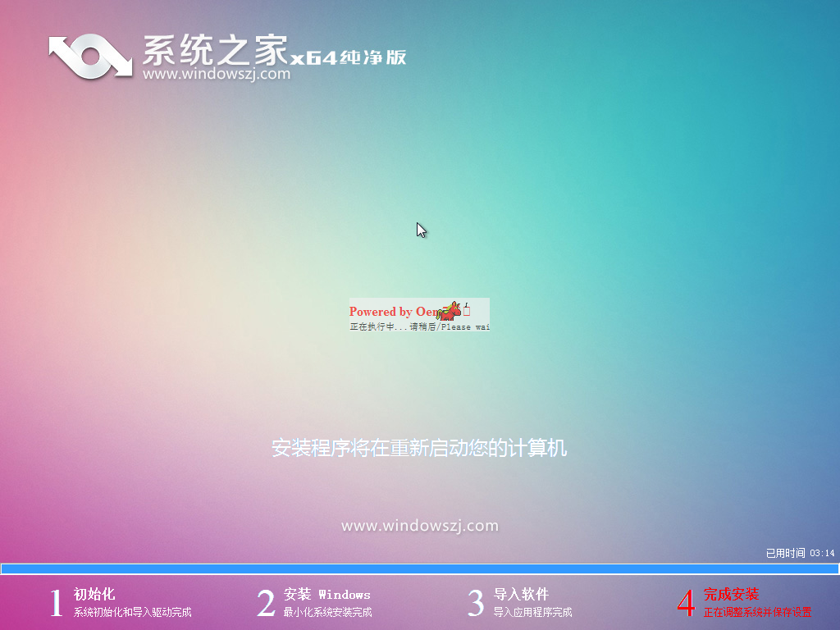
Task: Click the red horse mascot icon
Action: coord(450,311)
